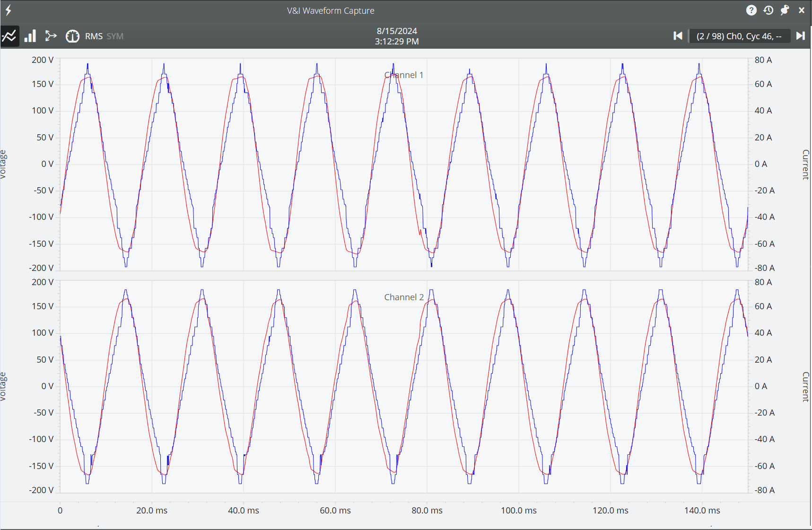Screen dimensions: 812x530
Task: Click the Voltage axis title of Channel 2
Action: click(x=3, y=386)
